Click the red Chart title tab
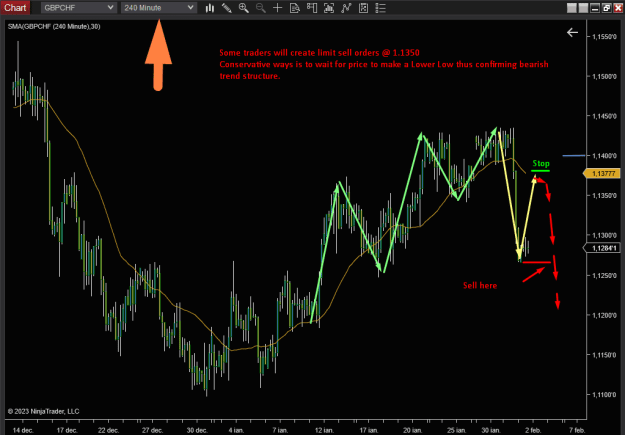The height and width of the screenshot is (435, 625). (x=15, y=8)
